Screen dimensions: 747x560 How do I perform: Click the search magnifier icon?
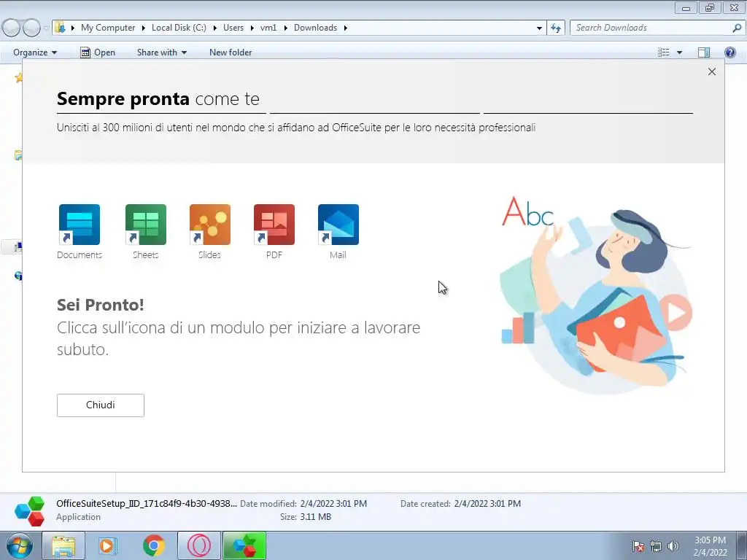point(737,28)
